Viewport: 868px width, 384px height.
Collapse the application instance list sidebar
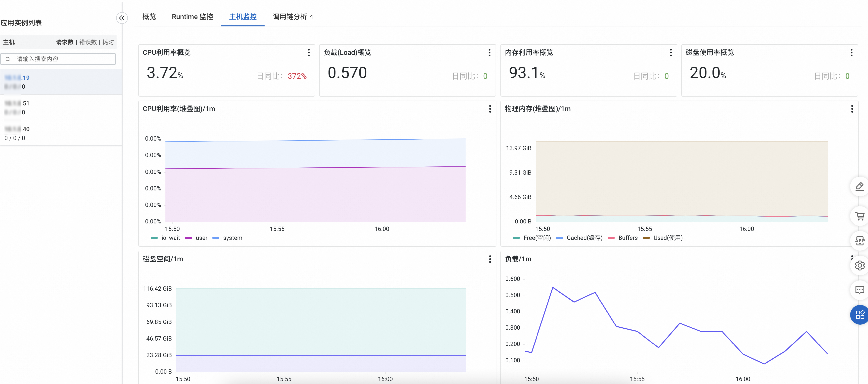(122, 18)
